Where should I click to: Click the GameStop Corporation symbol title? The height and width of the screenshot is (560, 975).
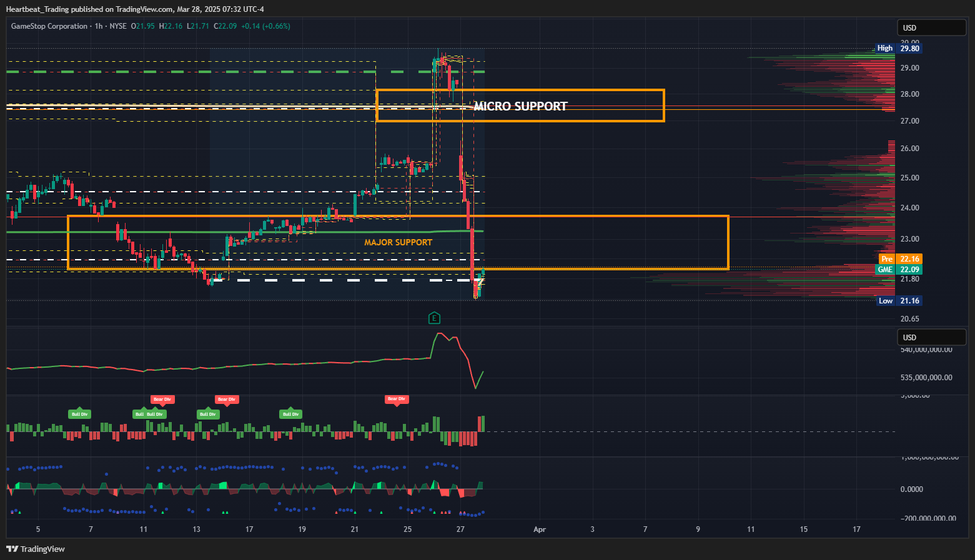point(49,26)
